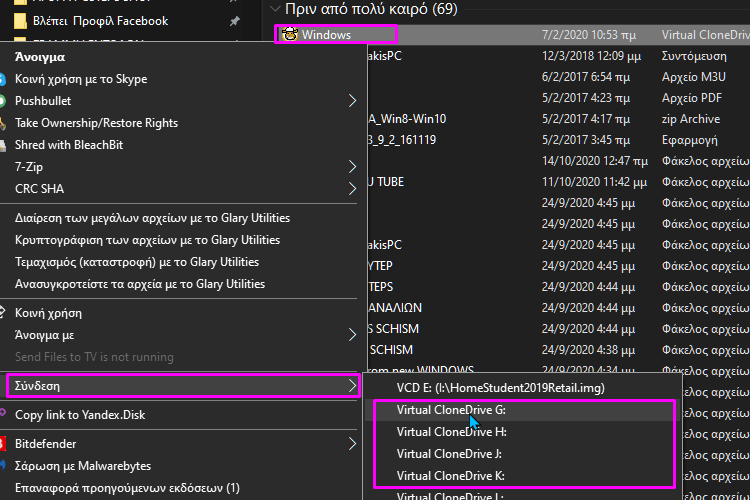The width and height of the screenshot is (750, 500).
Task: Mount to VCD E: HomeStudent2019Retail.img
Action: coord(500,388)
